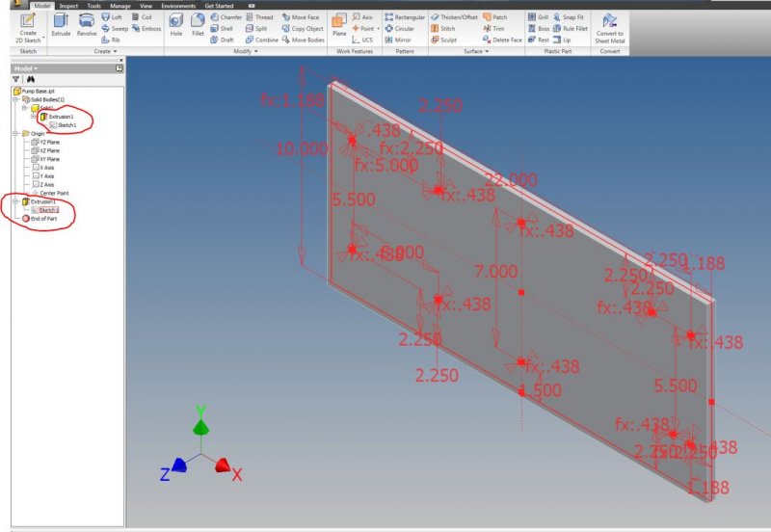This screenshot has width=771, height=532.
Task: Start a new 2D sketch with Create 2D Sketch
Action: pos(28,29)
